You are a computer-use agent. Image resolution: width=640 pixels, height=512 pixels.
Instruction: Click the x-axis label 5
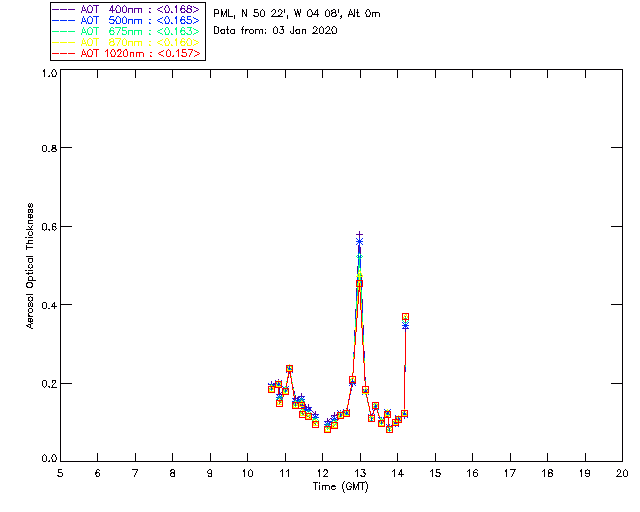click(60, 473)
